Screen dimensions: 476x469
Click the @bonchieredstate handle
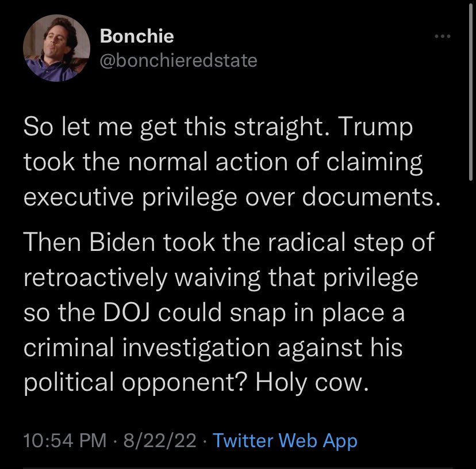[178, 60]
